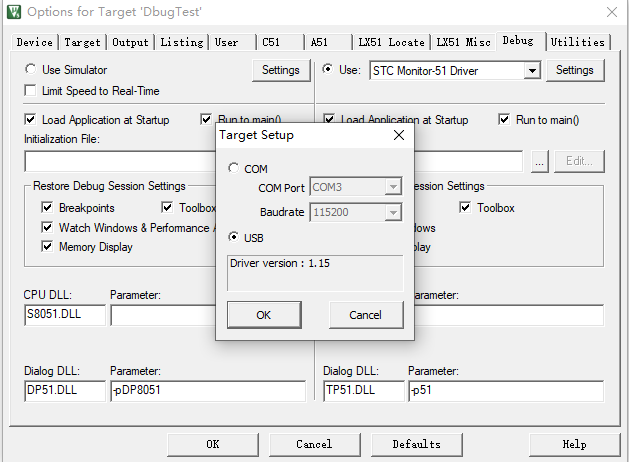Confirm Target Setup with OK button
629x462 pixels.
pos(263,315)
